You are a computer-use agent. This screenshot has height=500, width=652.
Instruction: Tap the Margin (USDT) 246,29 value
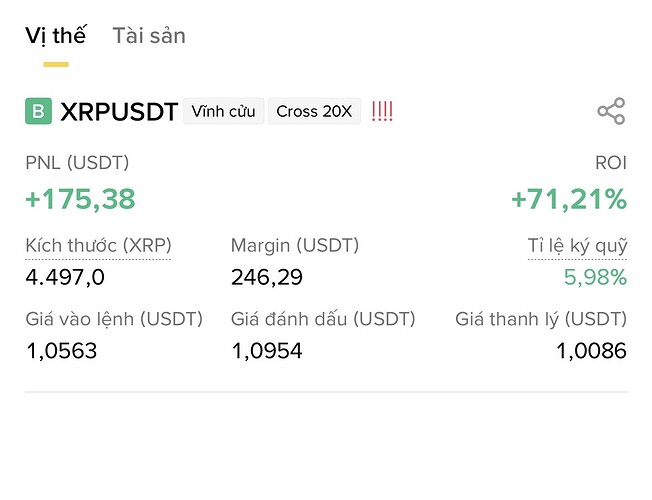(267, 277)
